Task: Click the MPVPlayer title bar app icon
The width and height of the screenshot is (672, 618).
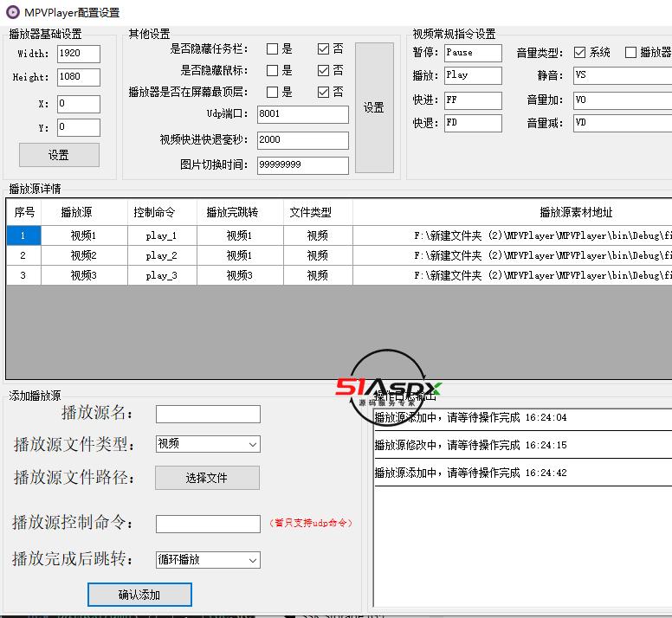Action: pos(13,12)
